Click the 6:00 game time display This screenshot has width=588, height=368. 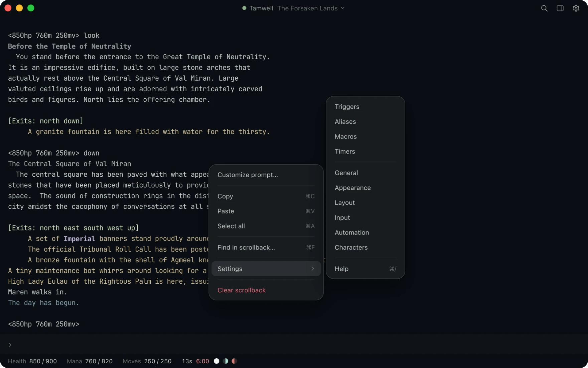tap(202, 361)
